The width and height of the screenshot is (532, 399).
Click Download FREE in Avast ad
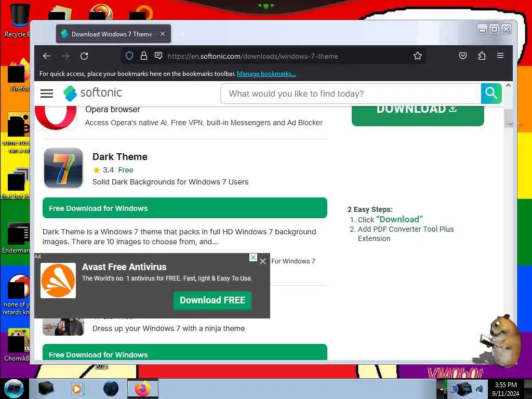212,300
